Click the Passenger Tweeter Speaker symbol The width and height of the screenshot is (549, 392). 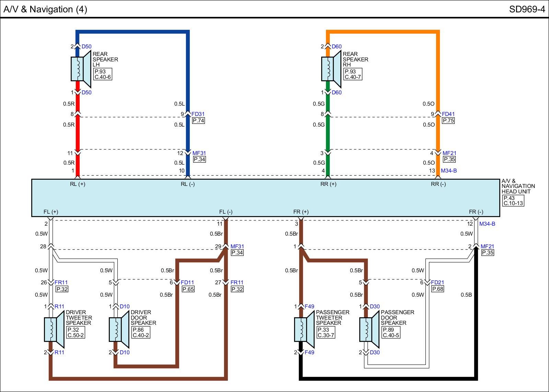tap(304, 330)
